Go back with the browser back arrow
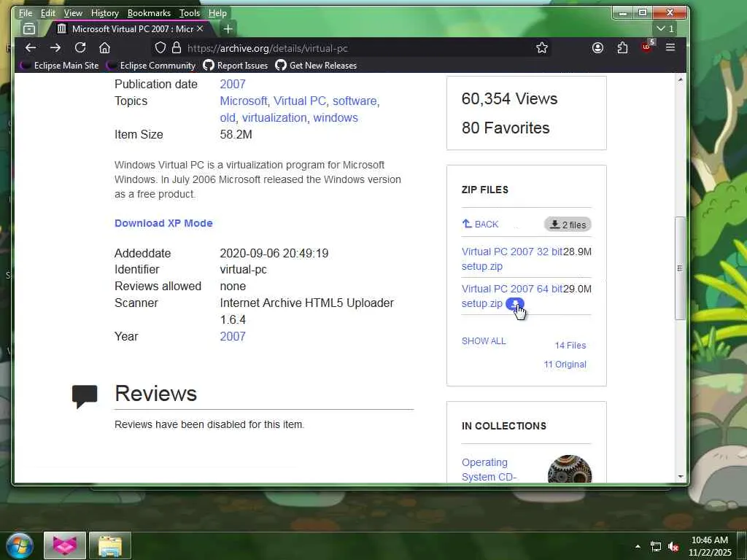 coord(31,47)
